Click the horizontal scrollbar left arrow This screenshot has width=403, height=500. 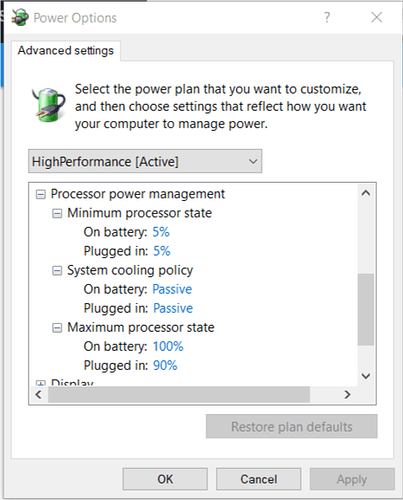click(39, 395)
